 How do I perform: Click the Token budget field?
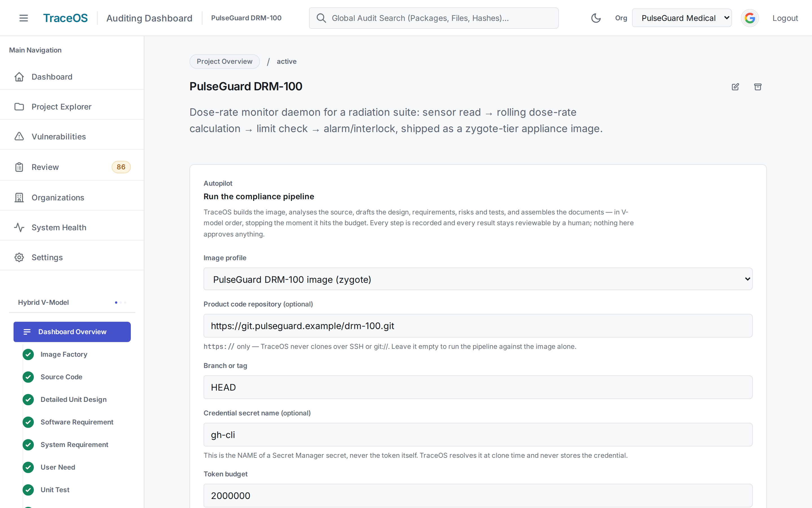[478, 496]
